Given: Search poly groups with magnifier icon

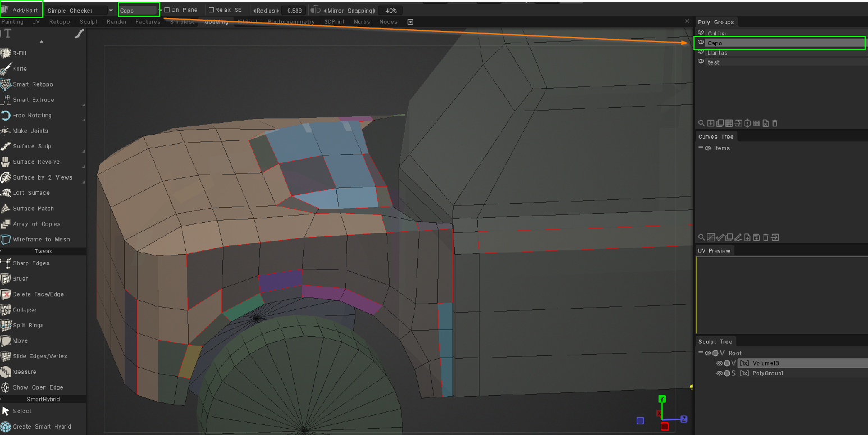Looking at the screenshot, I should (x=701, y=123).
